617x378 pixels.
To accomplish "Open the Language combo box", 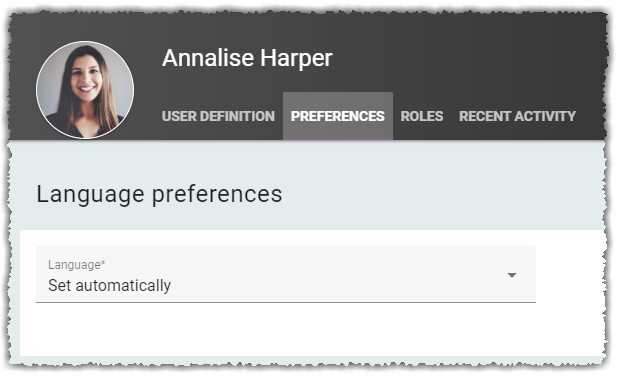I will coord(286,275).
